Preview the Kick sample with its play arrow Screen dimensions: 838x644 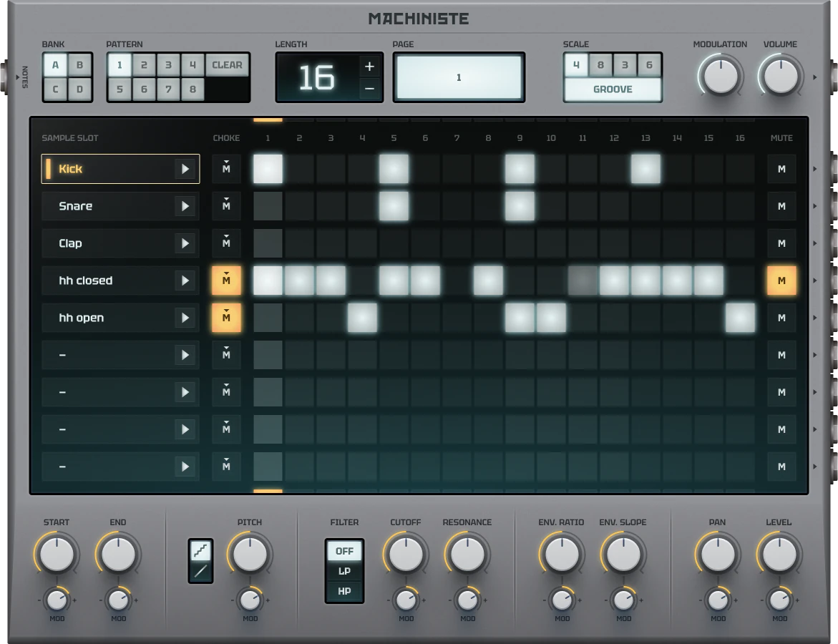tap(185, 169)
